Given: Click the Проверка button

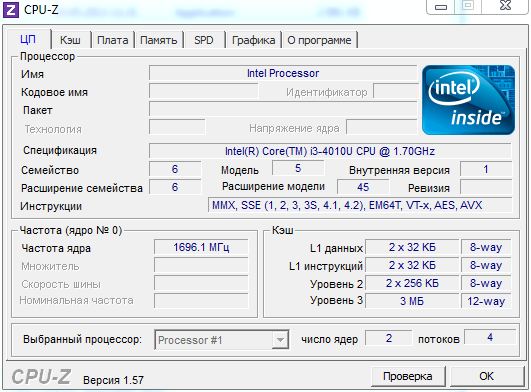Looking at the screenshot, I should click(x=408, y=376).
